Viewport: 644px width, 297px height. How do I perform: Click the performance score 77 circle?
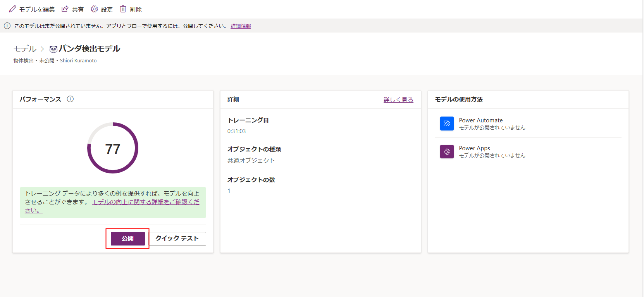[113, 148]
